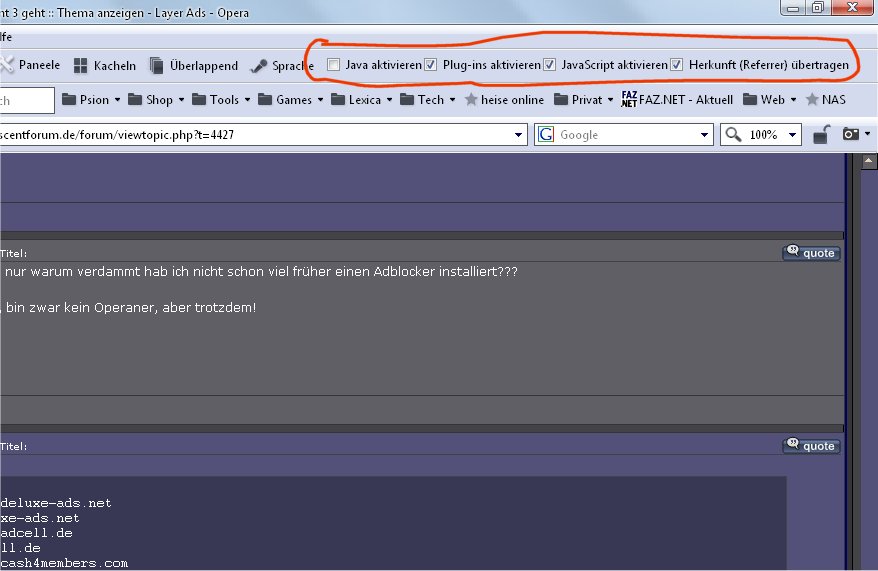Image resolution: width=878 pixels, height=571 pixels.
Task: Click quote button on the first post
Action: click(x=811, y=253)
